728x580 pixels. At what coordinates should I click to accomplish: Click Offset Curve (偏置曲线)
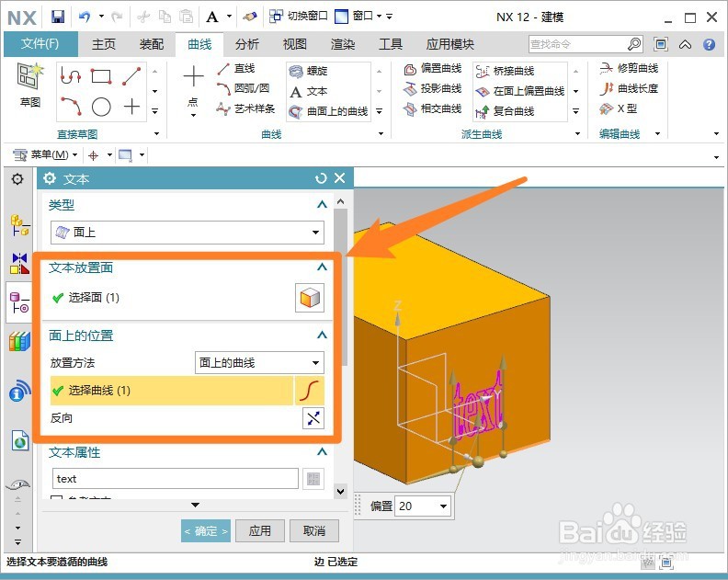click(433, 69)
